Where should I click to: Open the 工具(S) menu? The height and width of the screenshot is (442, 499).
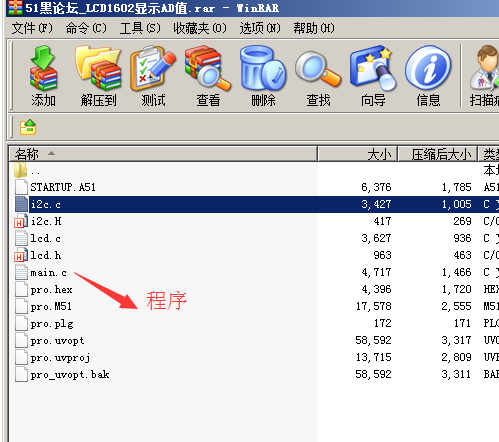pyautogui.click(x=140, y=28)
